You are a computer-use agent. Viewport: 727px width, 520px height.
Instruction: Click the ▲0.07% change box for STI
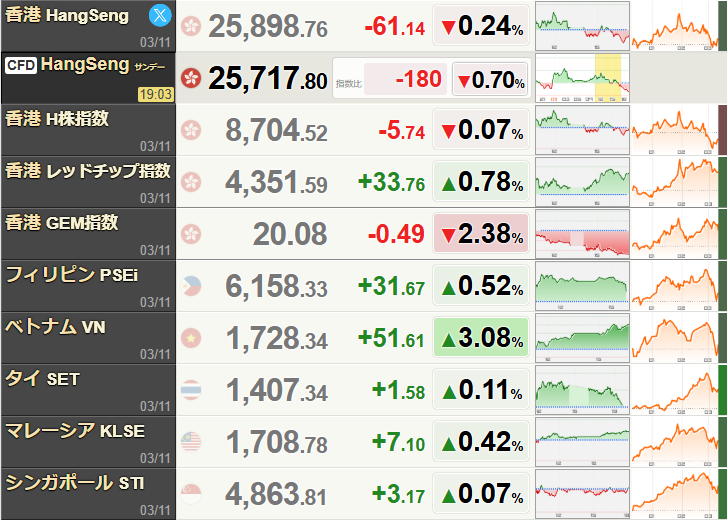[x=481, y=494]
